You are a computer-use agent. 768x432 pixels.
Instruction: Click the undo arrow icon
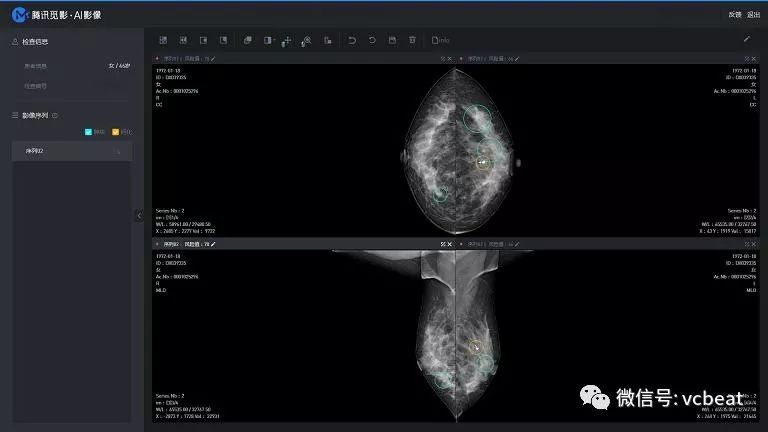(352, 40)
